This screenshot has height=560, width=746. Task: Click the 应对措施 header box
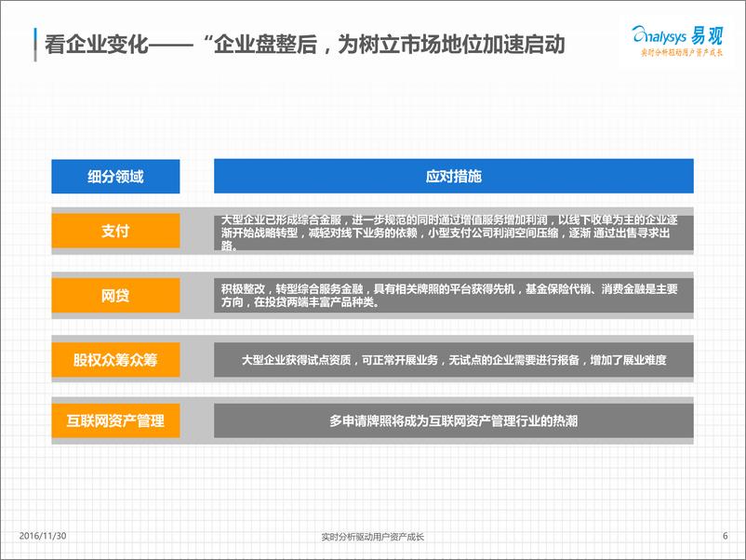(x=453, y=176)
